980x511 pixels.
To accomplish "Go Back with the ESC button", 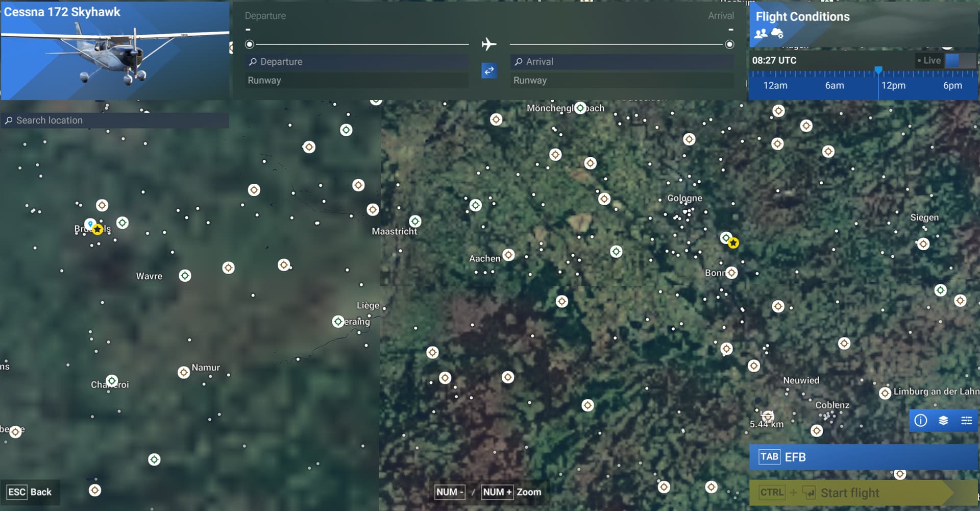I will point(30,492).
